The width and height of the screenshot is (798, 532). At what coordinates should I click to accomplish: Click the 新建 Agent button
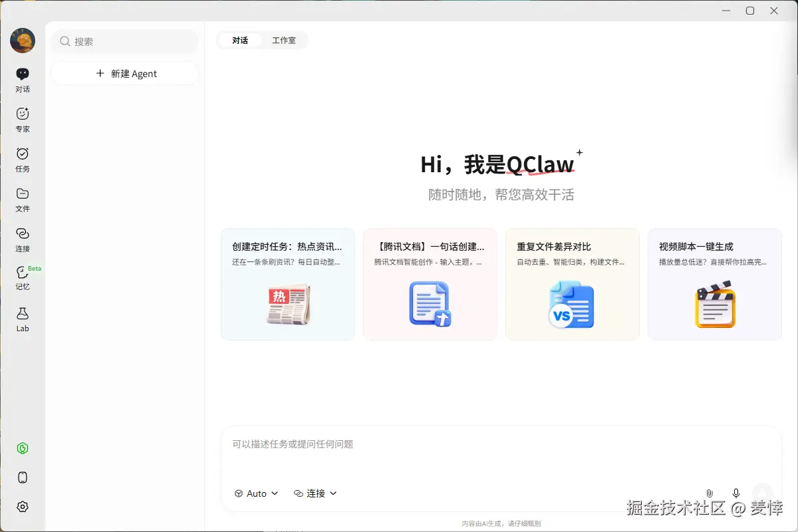coord(125,74)
